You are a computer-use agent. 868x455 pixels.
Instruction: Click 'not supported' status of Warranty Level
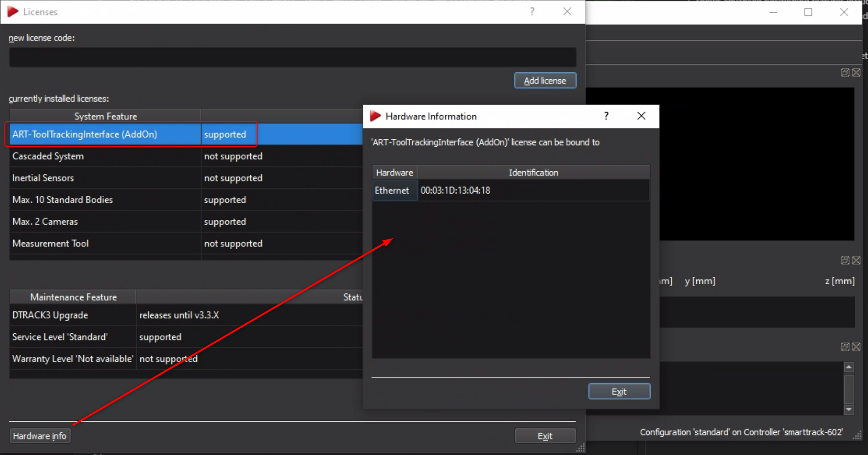pyautogui.click(x=169, y=359)
